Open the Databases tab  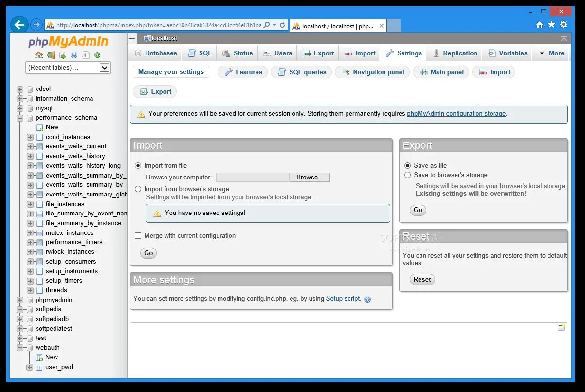[156, 53]
